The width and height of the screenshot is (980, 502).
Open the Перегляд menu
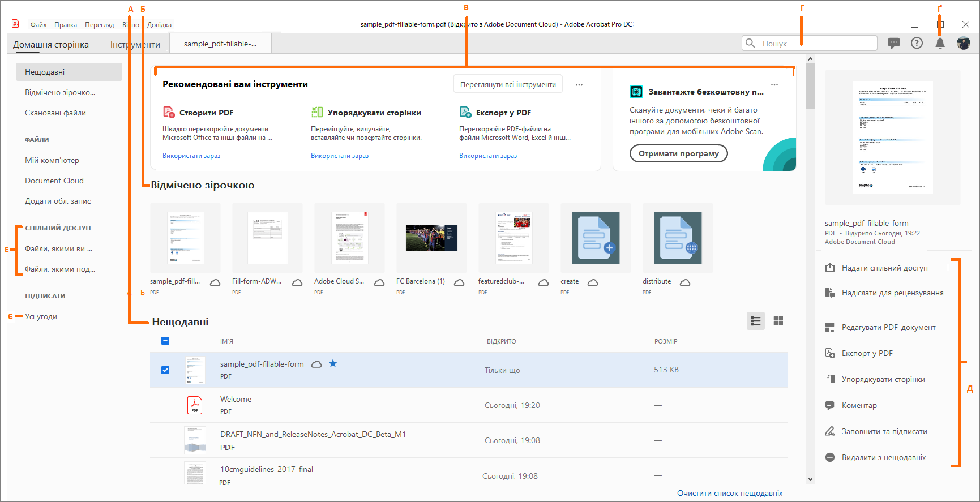pos(100,25)
